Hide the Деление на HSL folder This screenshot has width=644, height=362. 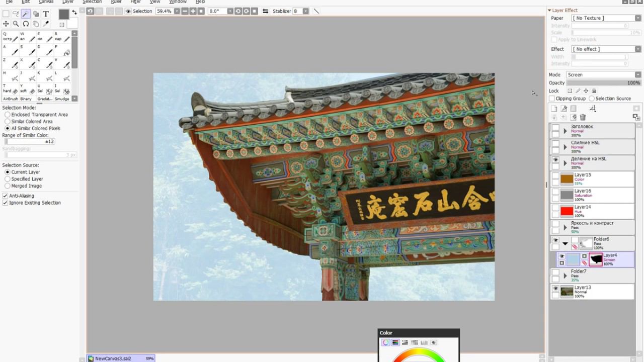(x=555, y=160)
